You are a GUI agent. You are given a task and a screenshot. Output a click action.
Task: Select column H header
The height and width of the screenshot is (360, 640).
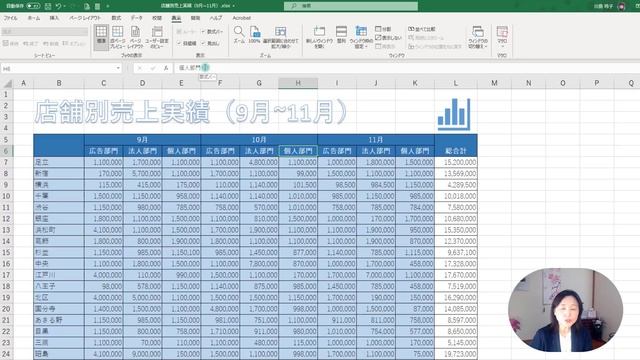(x=298, y=83)
